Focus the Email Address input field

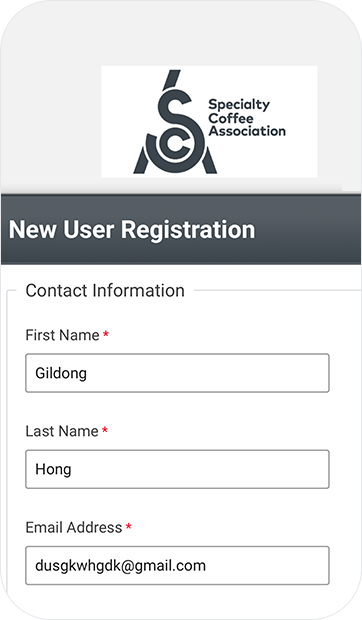(177, 565)
